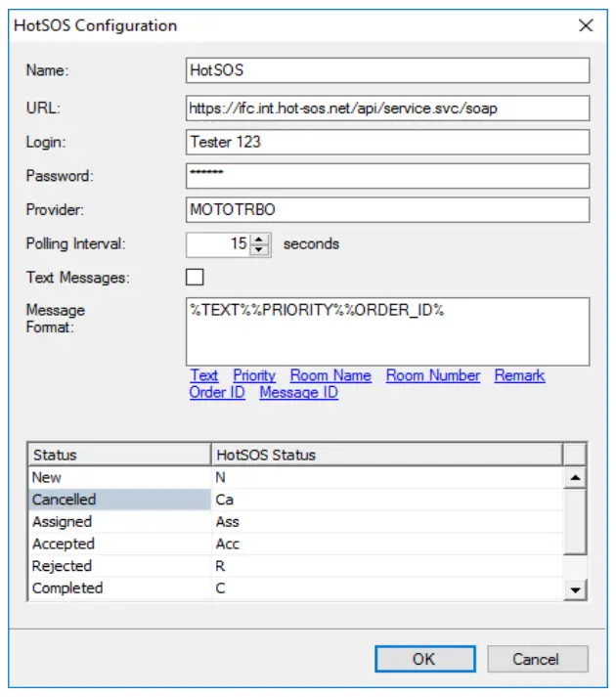This screenshot has height=697, width=616.
Task: Click the status table scroll up arrow
Action: click(575, 478)
